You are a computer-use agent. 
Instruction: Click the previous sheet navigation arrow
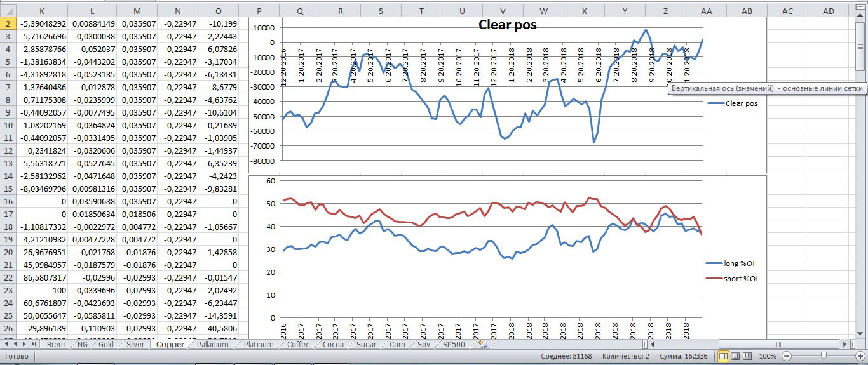16,345
